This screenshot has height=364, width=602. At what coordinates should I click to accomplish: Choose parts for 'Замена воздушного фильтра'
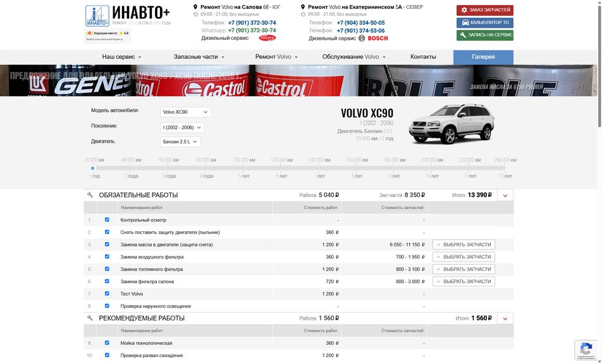[464, 257]
